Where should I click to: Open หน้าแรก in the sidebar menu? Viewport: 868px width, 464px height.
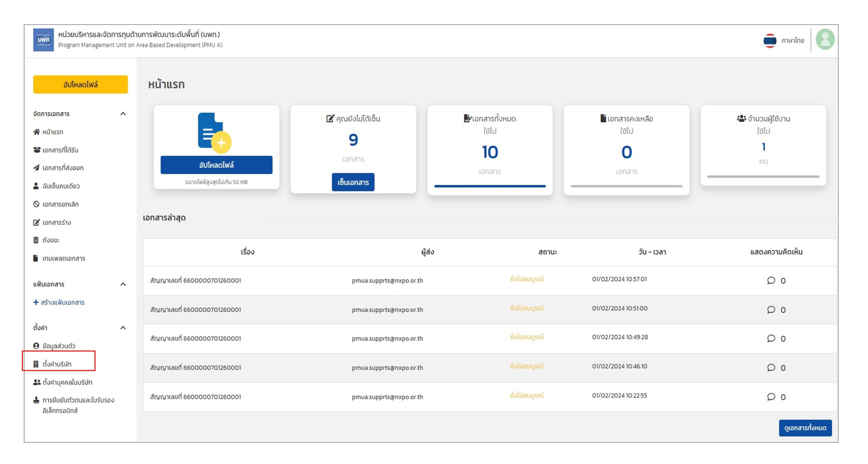pos(53,132)
